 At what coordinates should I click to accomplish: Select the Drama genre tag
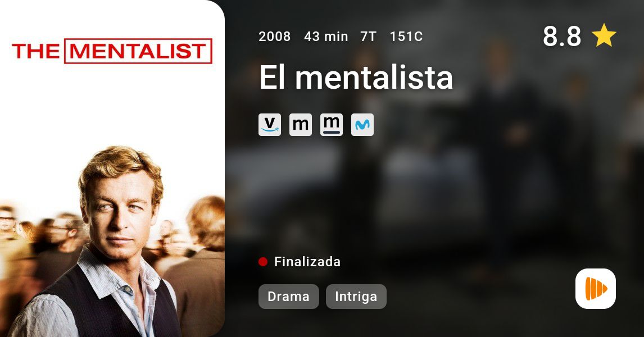(288, 297)
